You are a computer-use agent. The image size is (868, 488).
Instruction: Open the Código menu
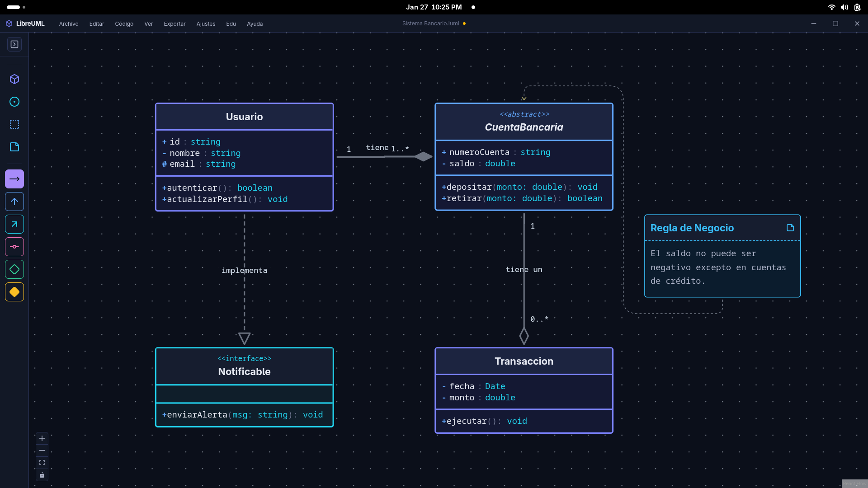pos(124,23)
